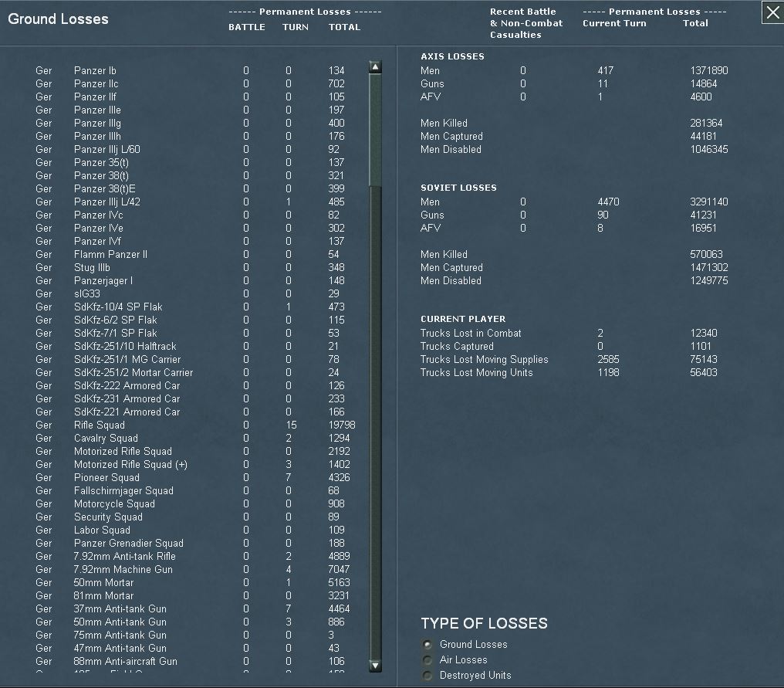Select the Panzer Grenadier Squad row
This screenshot has width=784, height=688.
[195, 544]
